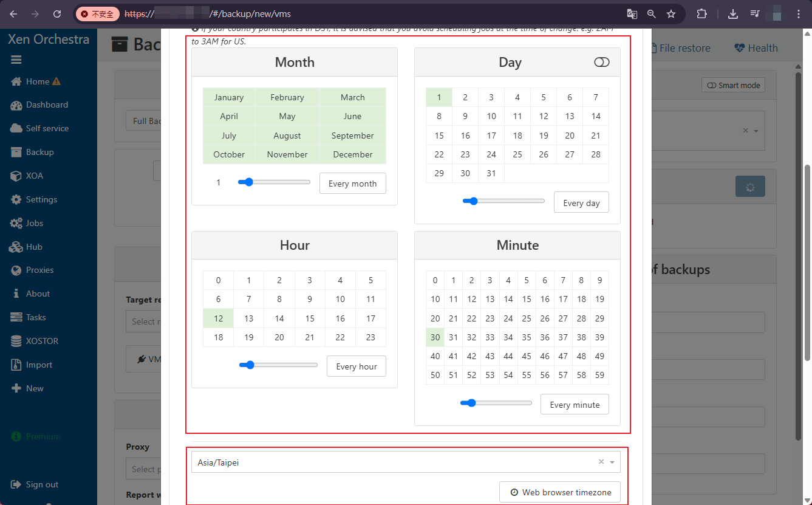The image size is (812, 505).
Task: Open Import in the sidebar
Action: click(x=32, y=365)
